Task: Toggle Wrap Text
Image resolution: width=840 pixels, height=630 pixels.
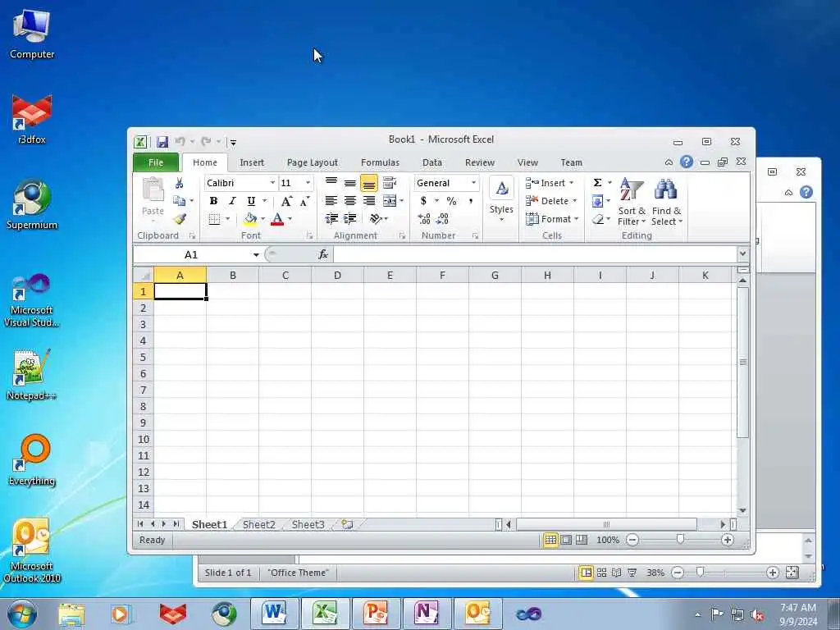Action: 390,183
